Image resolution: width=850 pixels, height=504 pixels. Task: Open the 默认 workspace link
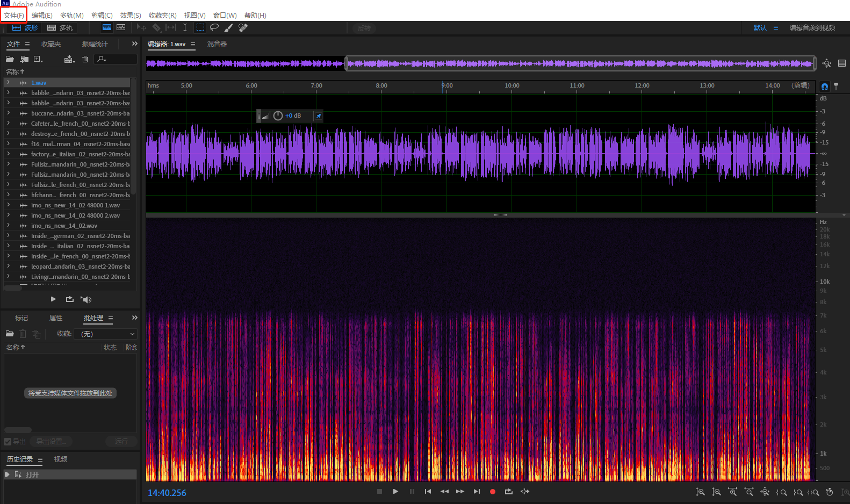click(x=760, y=28)
